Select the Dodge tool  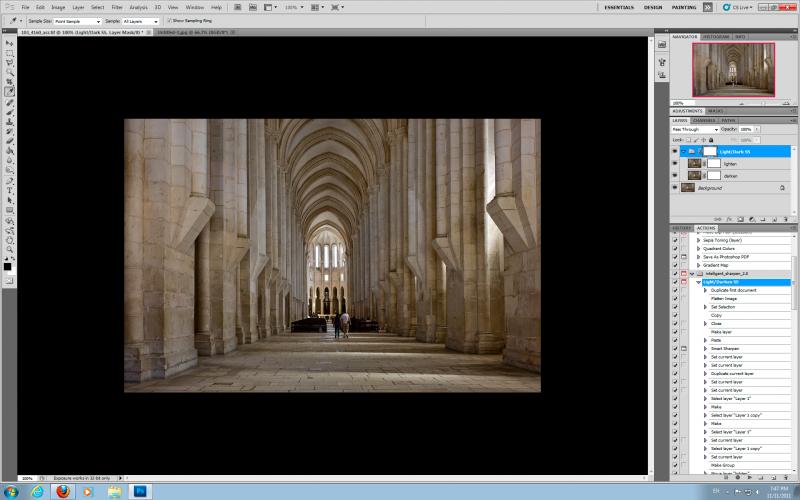tap(9, 170)
